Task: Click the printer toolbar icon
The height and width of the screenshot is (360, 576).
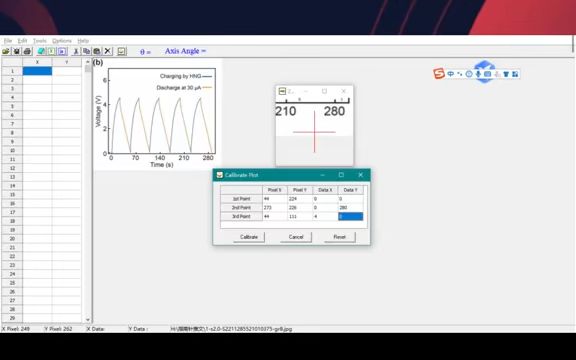Action: tap(27, 51)
